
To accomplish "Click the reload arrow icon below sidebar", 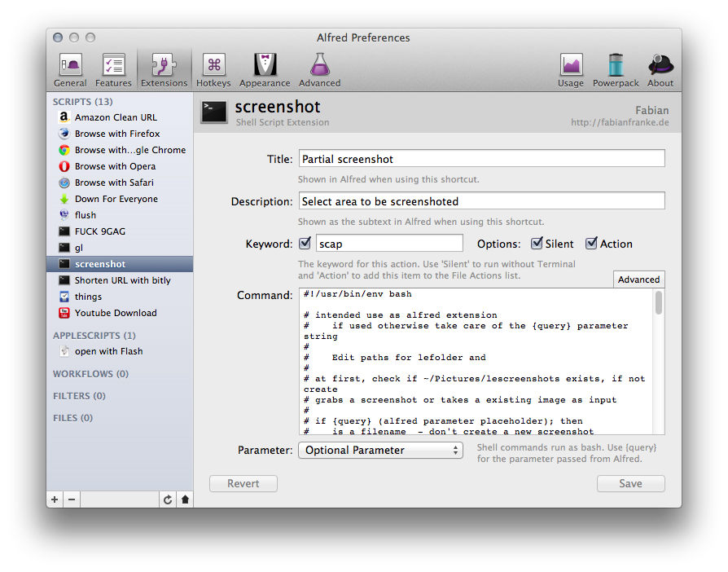I will pos(168,499).
